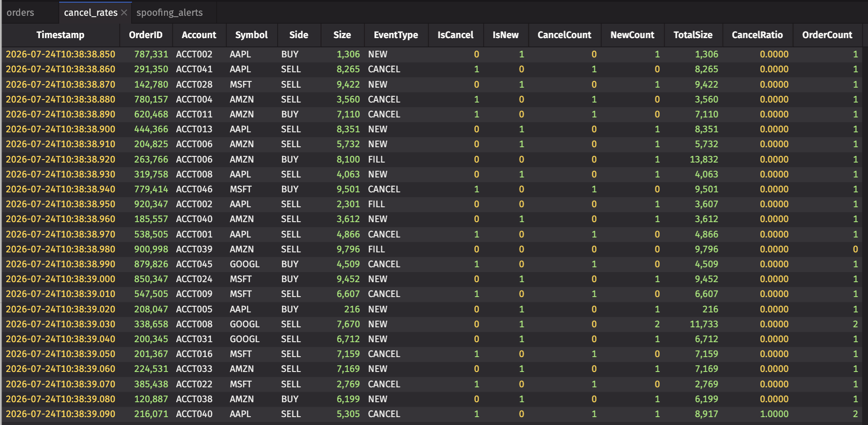Select account ACCT009 cell
868x425 pixels.
(x=199, y=294)
